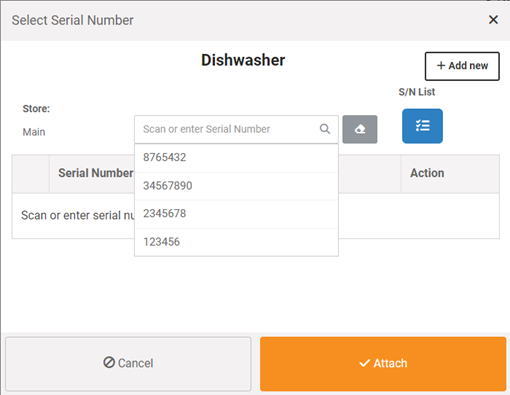Click the Dishwasher product title

(x=243, y=60)
